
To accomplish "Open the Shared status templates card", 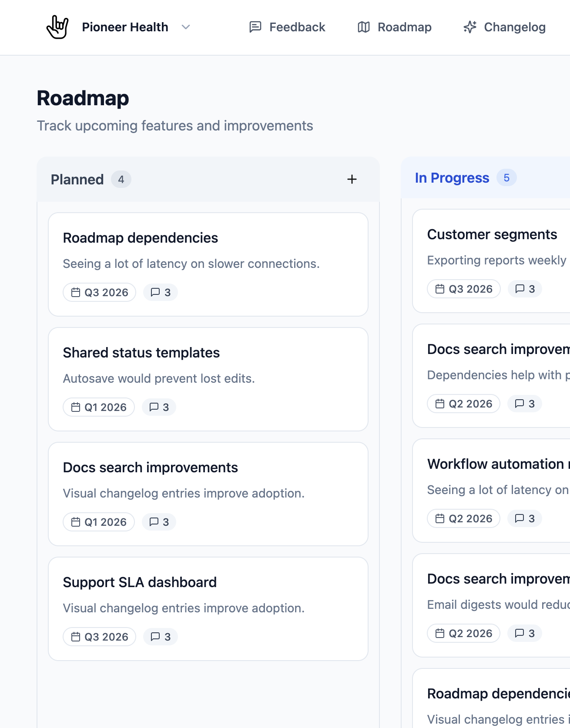I will click(141, 353).
